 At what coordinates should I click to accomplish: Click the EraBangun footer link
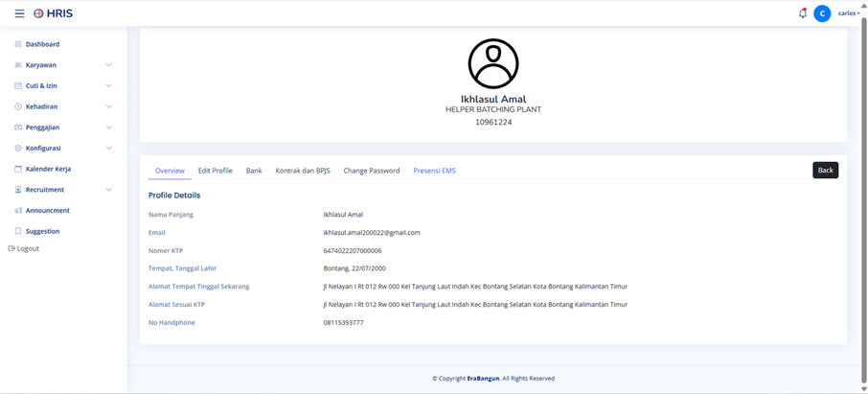tap(483, 379)
